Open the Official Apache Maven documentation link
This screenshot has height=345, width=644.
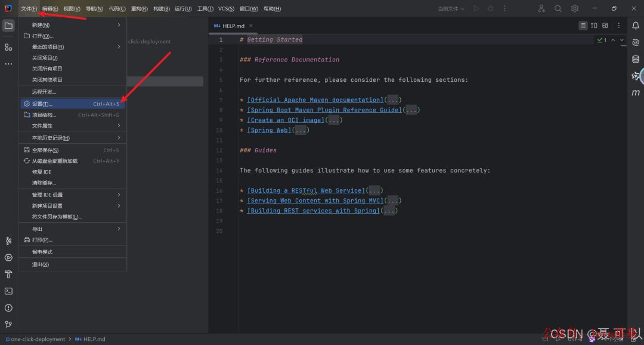coord(315,100)
